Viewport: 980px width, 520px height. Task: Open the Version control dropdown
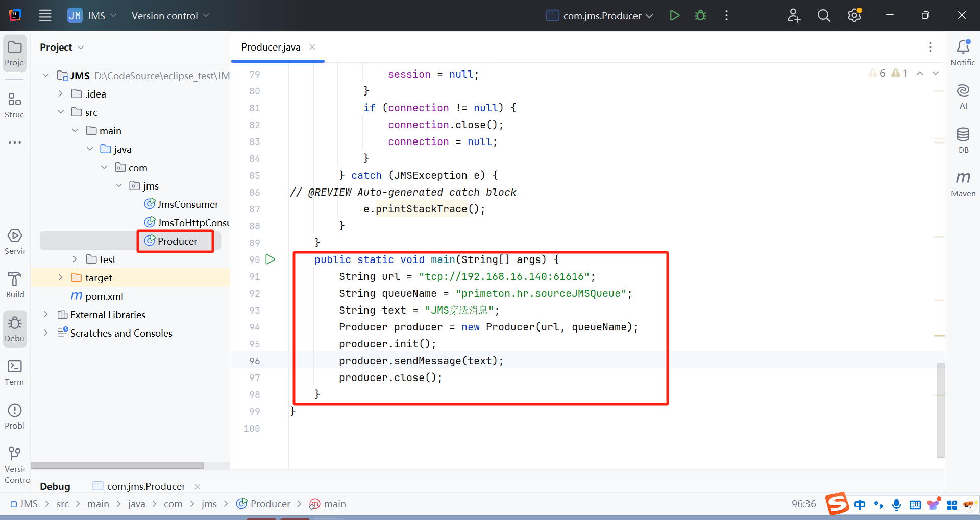170,16
